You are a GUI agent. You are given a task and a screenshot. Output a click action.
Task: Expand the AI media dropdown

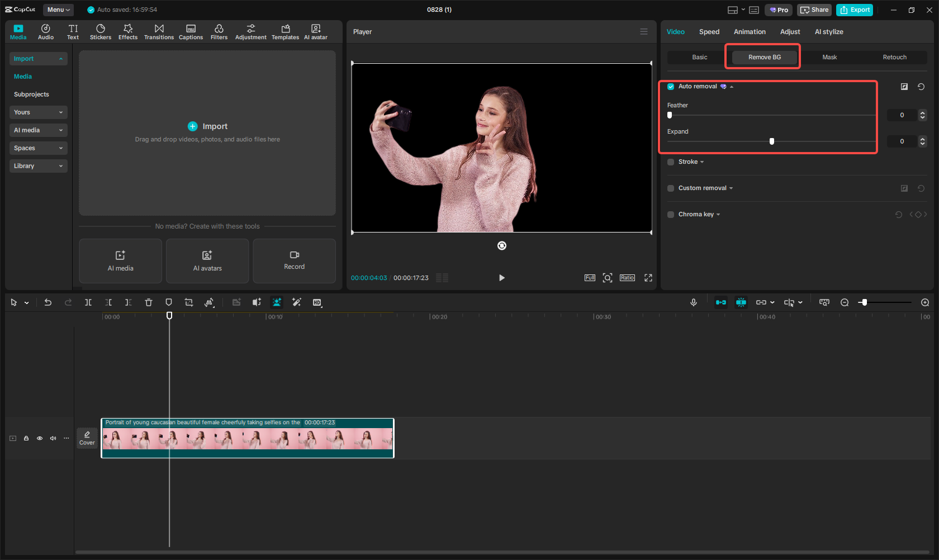38,130
